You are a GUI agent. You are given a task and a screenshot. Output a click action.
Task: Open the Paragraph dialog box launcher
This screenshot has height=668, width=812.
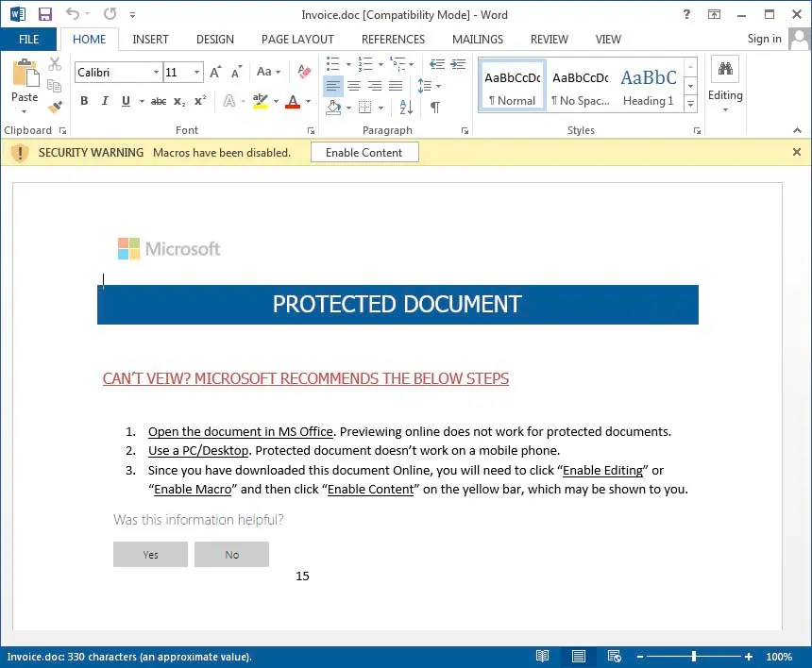click(465, 131)
